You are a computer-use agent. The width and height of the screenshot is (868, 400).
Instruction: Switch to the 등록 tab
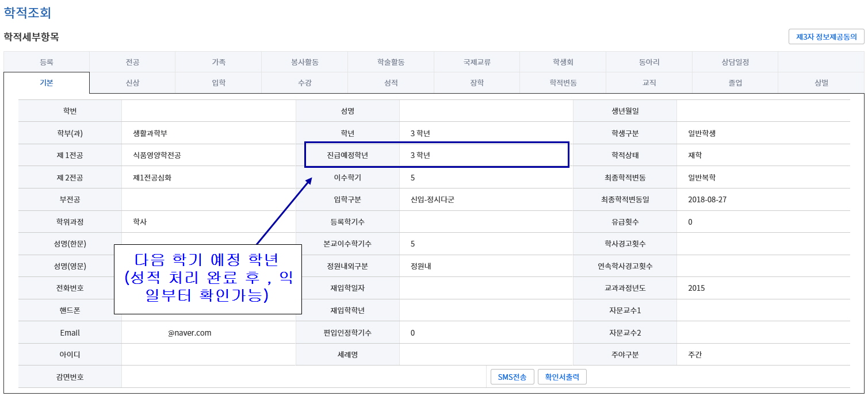pos(47,62)
